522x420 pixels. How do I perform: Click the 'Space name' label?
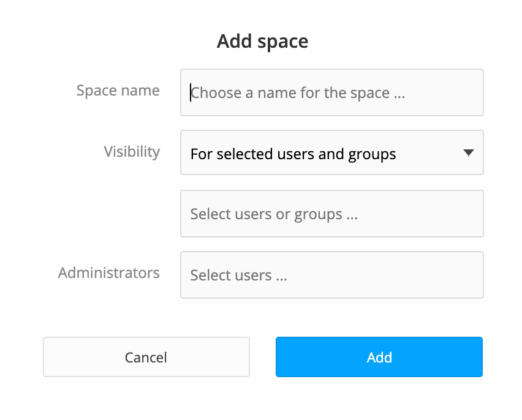118,91
